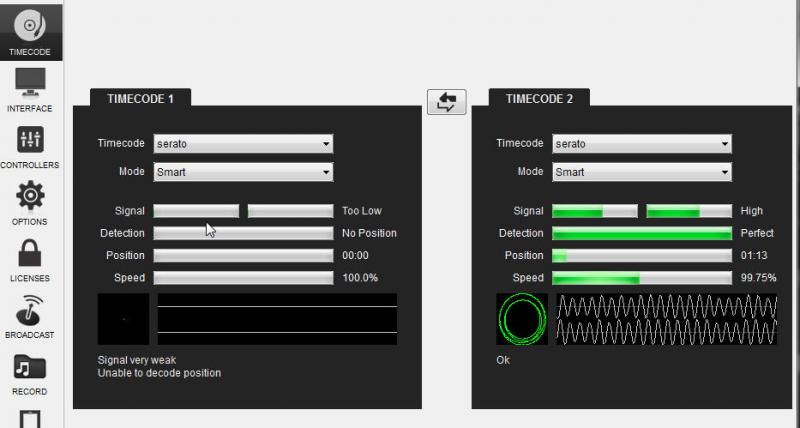Swap Timecode 1 and Timecode 2 inputs
Viewport: 800px width, 428px height.
click(446, 102)
